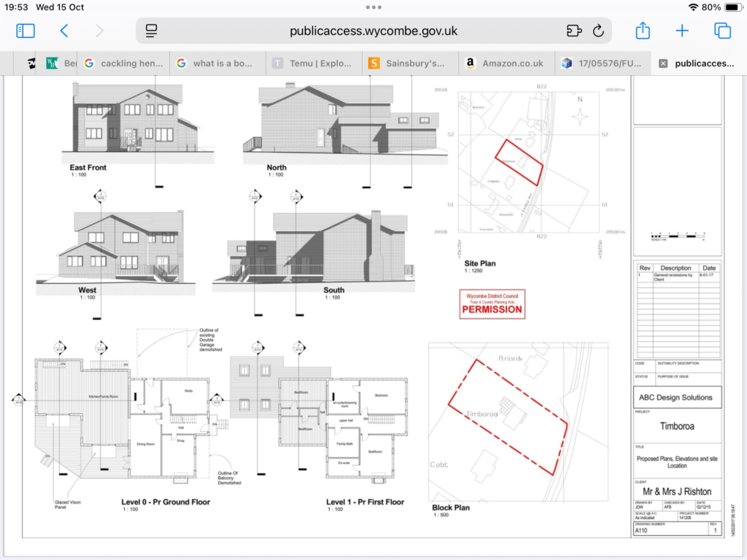The height and width of the screenshot is (560, 747).
Task: Open a new tab with the plus icon
Action: click(682, 31)
